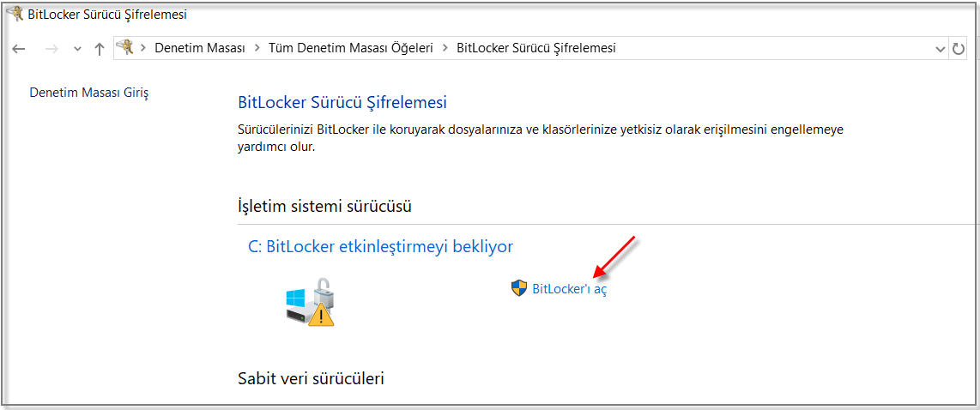Open the address bar history dropdown

pyautogui.click(x=940, y=49)
